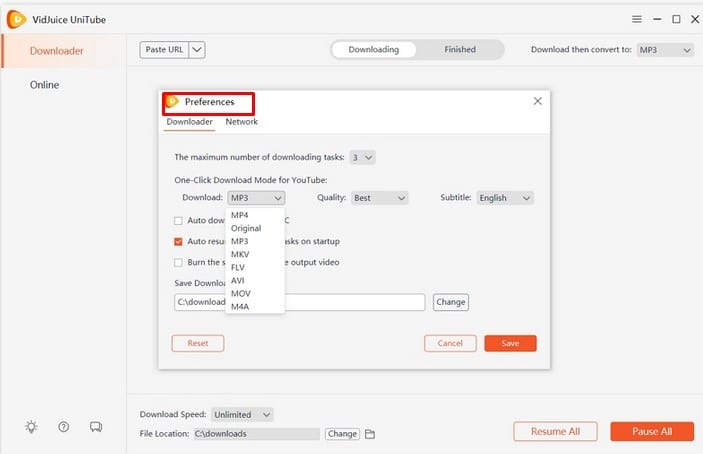Viewport: 703px width, 454px height.
Task: Click the save download path input field
Action: point(299,302)
